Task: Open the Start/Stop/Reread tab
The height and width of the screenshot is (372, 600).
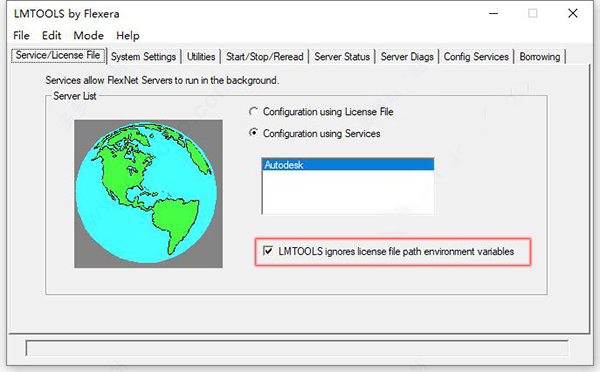Action: point(264,57)
